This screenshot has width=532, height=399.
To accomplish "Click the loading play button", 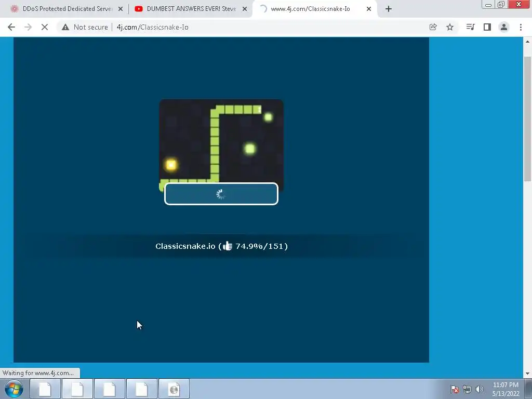I will pyautogui.click(x=221, y=194).
